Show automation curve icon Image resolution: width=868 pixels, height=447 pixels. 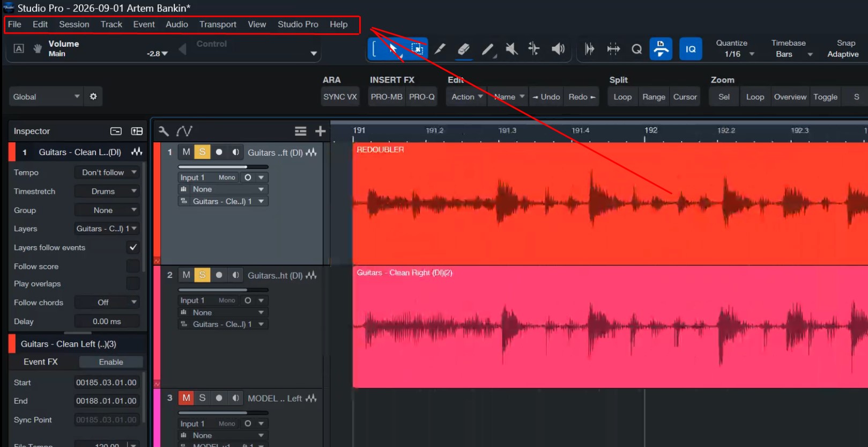(x=184, y=131)
